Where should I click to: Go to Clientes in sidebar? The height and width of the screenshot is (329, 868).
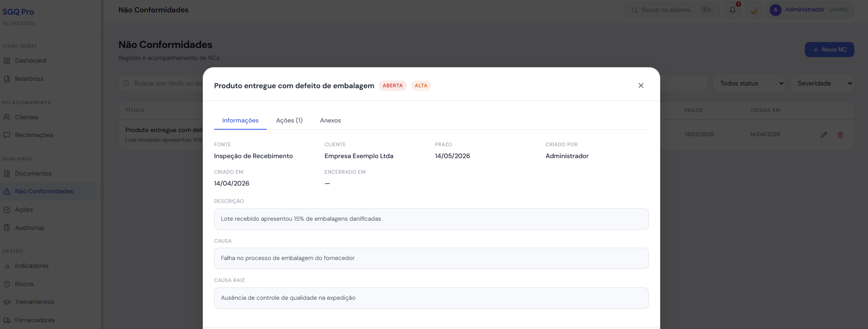click(x=27, y=117)
